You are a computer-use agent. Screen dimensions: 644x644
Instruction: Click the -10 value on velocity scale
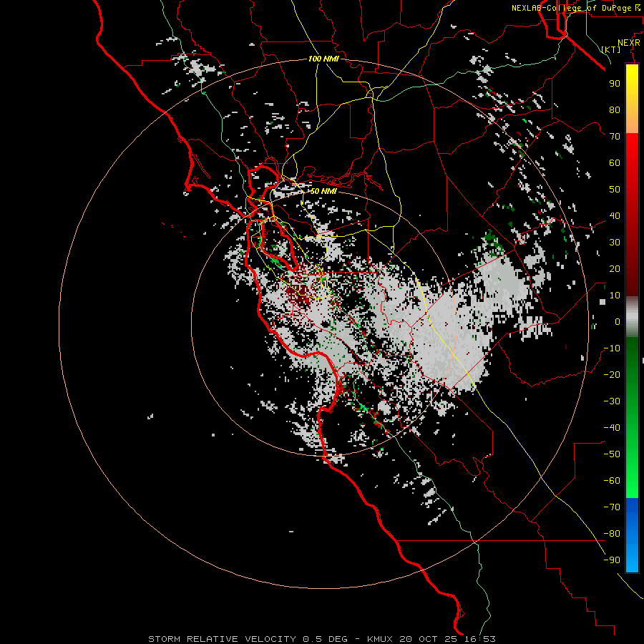click(x=612, y=348)
